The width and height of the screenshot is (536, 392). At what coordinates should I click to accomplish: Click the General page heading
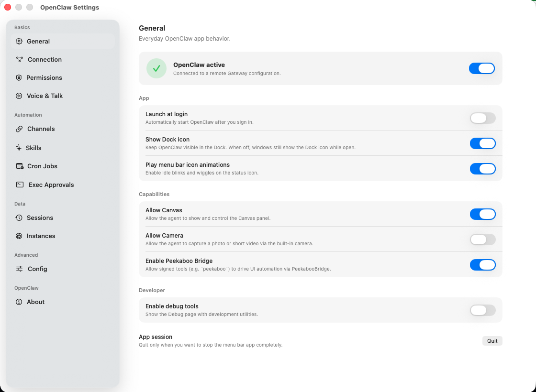tap(152, 28)
